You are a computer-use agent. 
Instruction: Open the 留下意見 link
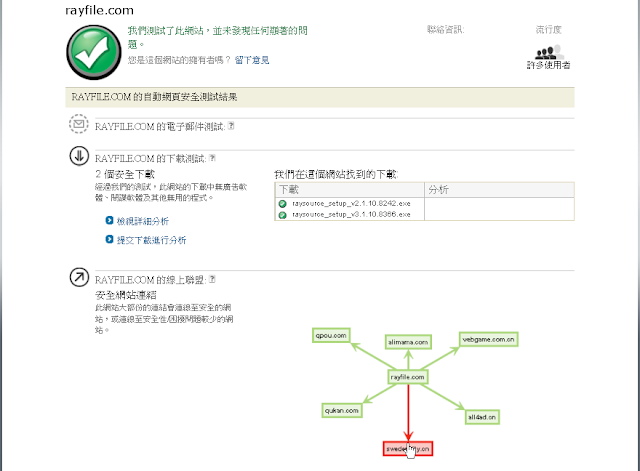pyautogui.click(x=252, y=60)
